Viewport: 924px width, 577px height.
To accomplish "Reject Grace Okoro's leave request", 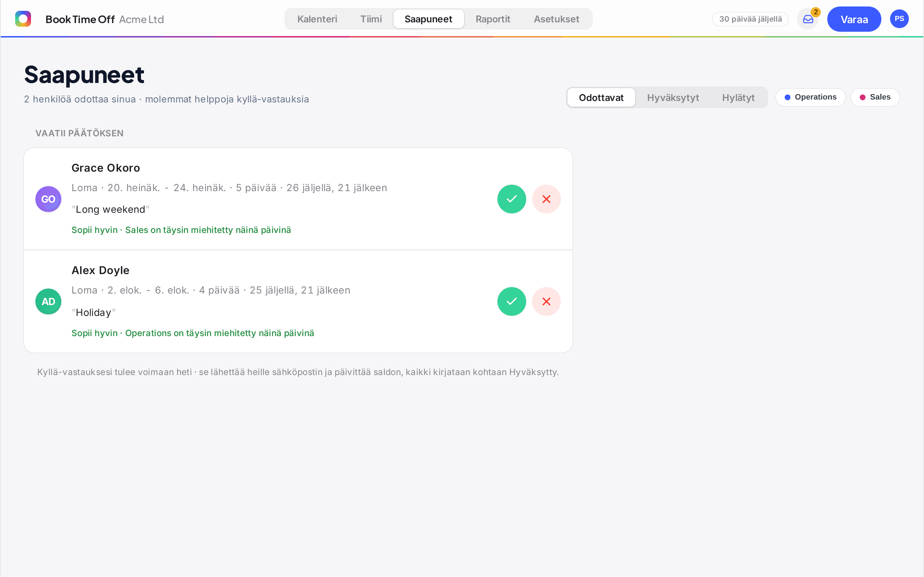I will (x=546, y=199).
